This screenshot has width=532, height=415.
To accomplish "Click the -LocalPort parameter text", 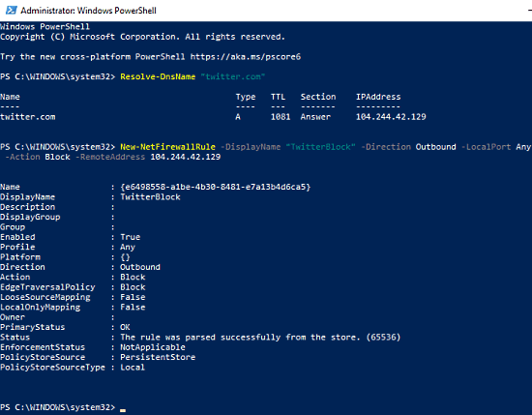I will [x=486, y=147].
